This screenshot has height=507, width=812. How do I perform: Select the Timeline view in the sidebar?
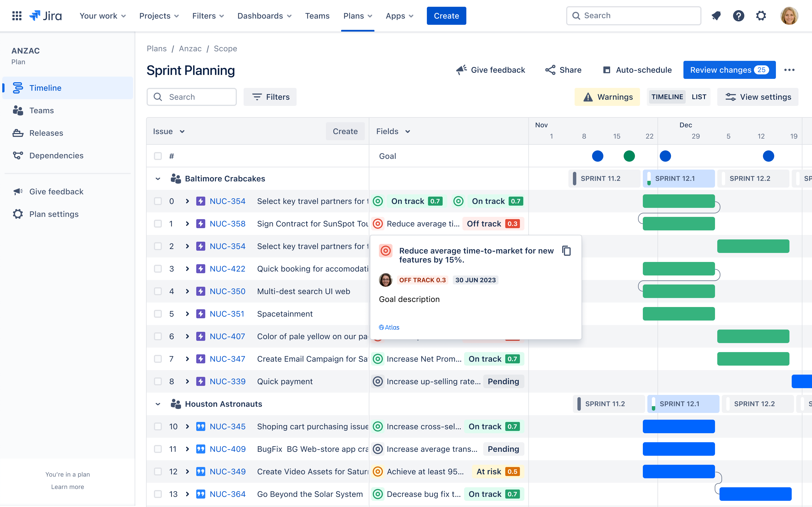point(45,88)
